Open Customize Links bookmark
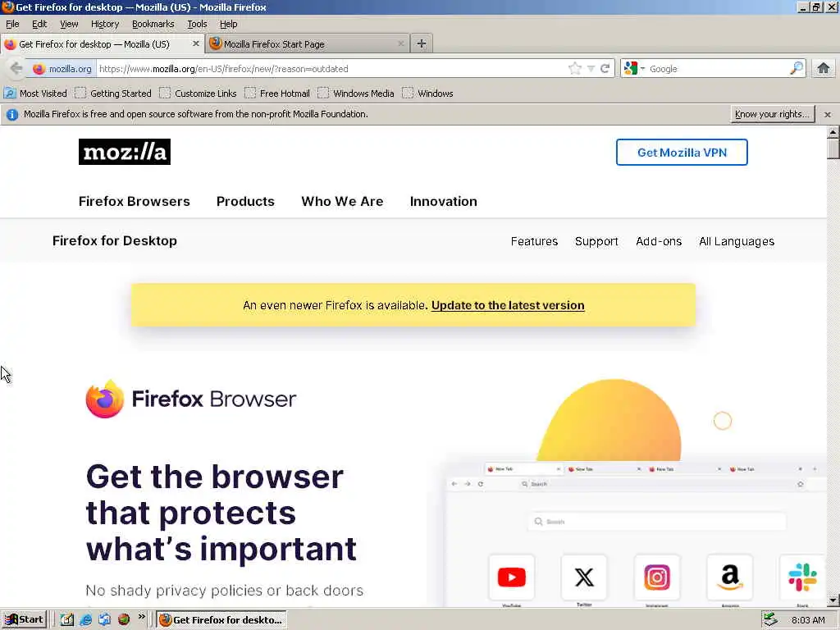The image size is (840, 630). tap(199, 94)
